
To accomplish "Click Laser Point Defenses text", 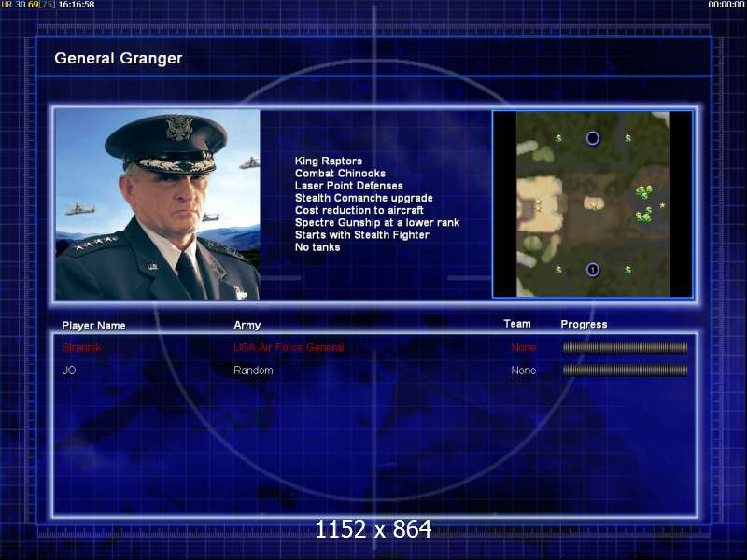I will point(348,186).
